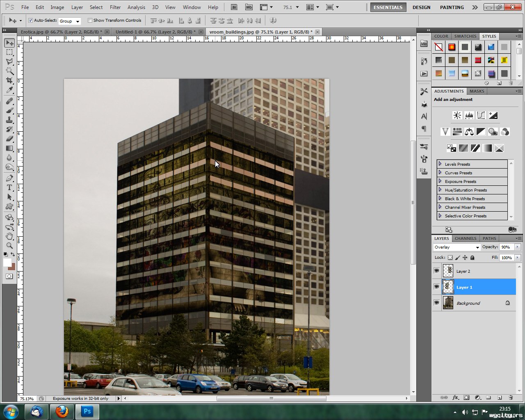Expand the Curves Presets list
Image resolution: width=525 pixels, height=420 pixels.
(x=440, y=173)
